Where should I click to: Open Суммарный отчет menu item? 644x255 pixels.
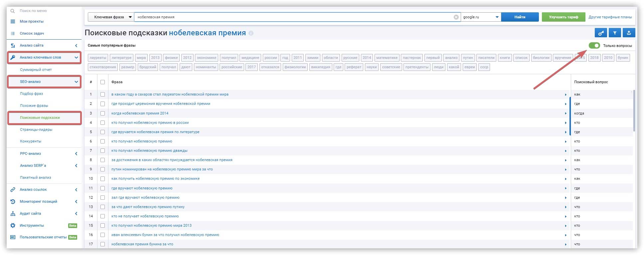click(36, 70)
